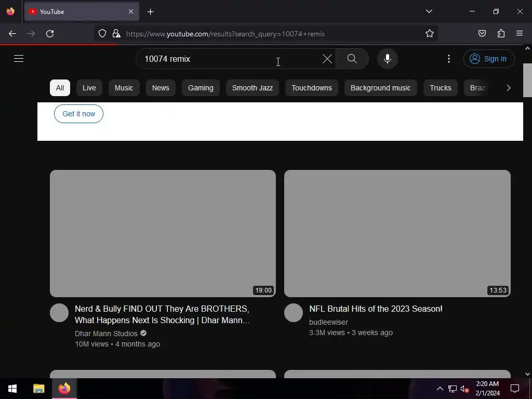
Task: Open Windows Start menu
Action: point(12,389)
